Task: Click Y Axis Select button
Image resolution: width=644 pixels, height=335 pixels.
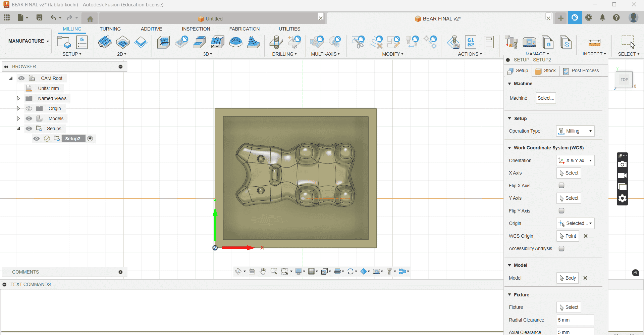Action: click(569, 198)
